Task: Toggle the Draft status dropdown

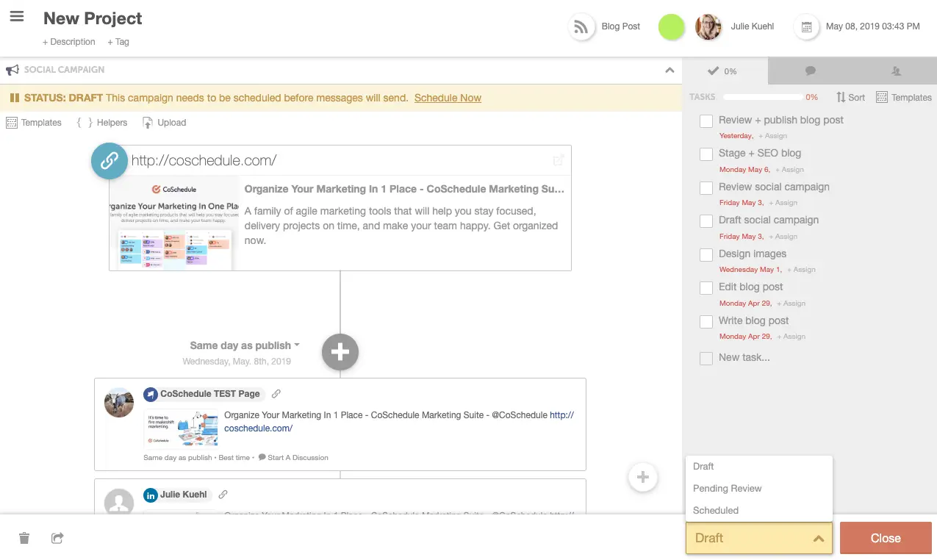Action: click(x=759, y=538)
